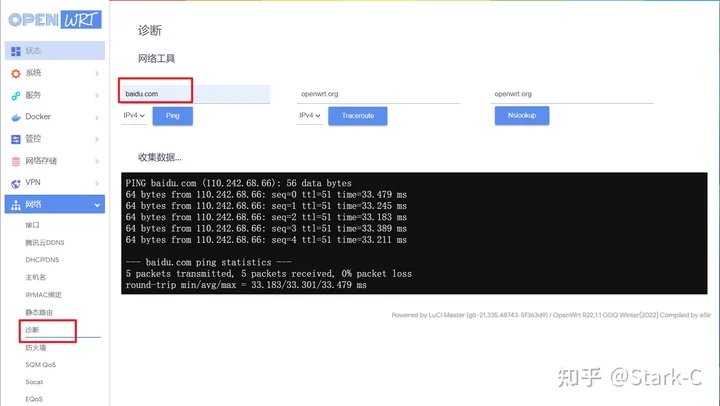Click the 服务 services icon
This screenshot has width=720, height=406.
tap(15, 95)
